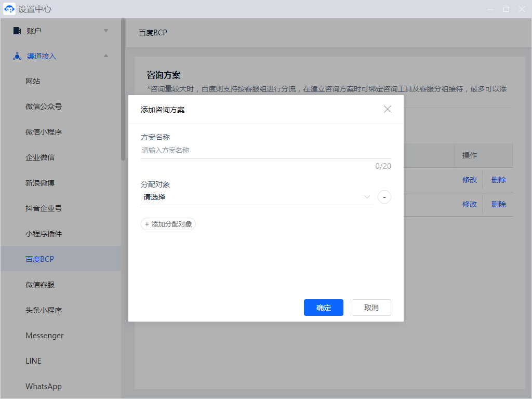The width and height of the screenshot is (532, 399).
Task: Click the 0/20 character counter
Action: pos(383,166)
